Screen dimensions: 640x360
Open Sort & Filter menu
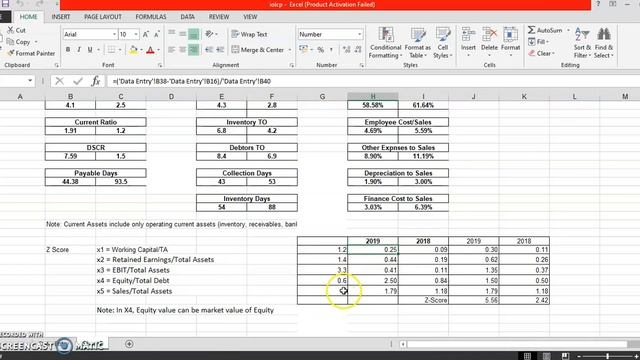tap(582, 43)
